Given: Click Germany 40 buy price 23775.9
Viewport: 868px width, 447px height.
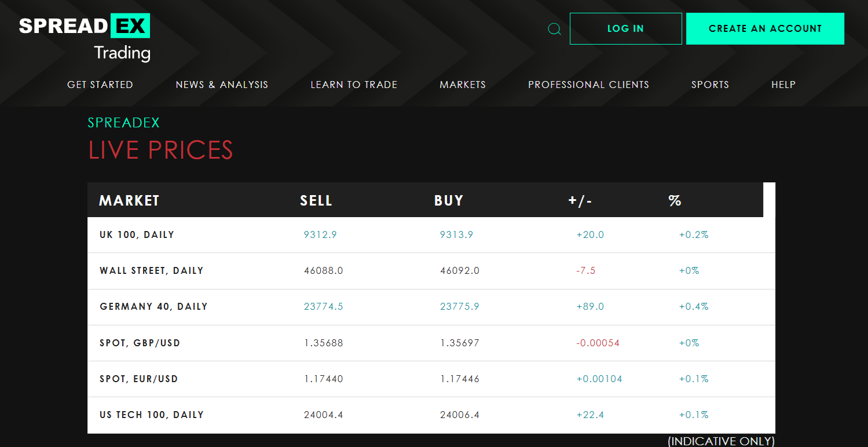Looking at the screenshot, I should tap(460, 307).
